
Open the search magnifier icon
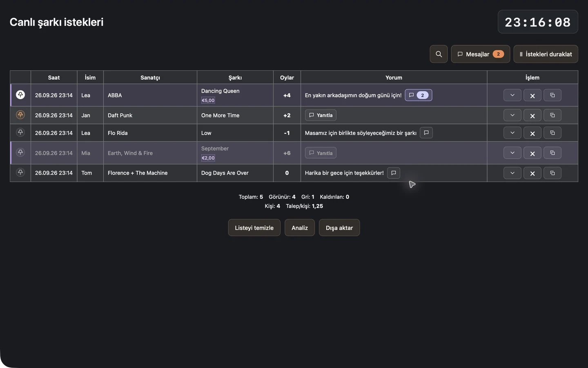tap(439, 54)
